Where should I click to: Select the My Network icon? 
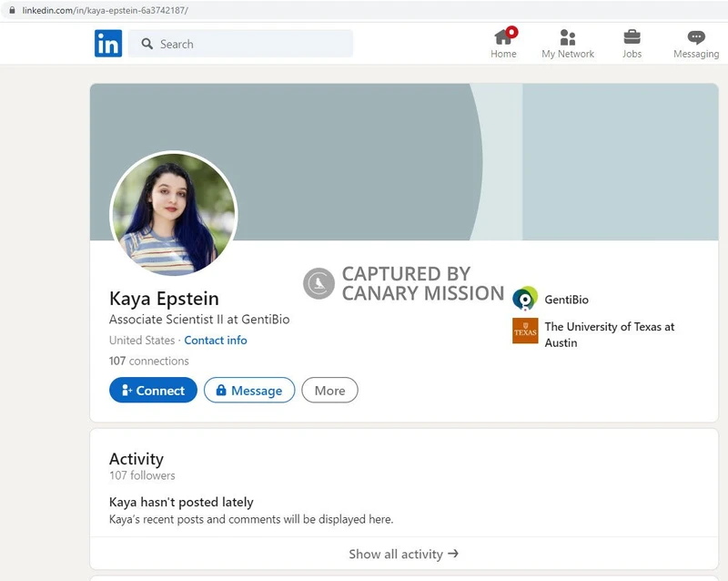(x=568, y=37)
